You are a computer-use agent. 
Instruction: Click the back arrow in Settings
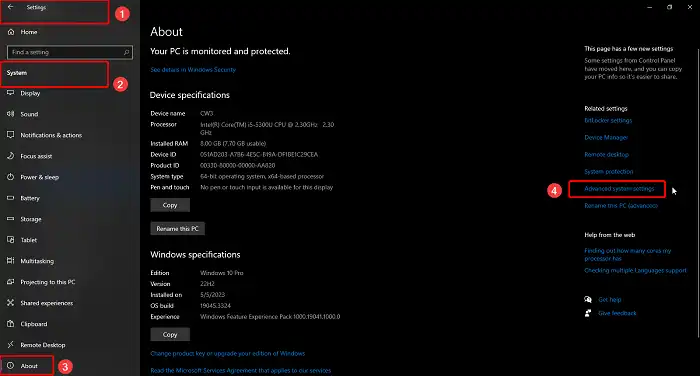click(11, 7)
